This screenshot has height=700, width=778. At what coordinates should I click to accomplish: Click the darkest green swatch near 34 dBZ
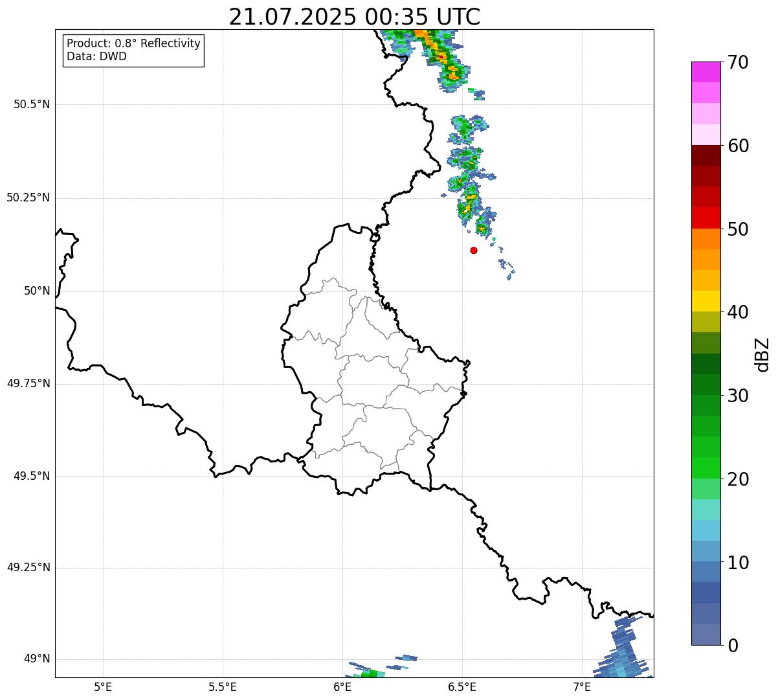(706, 364)
